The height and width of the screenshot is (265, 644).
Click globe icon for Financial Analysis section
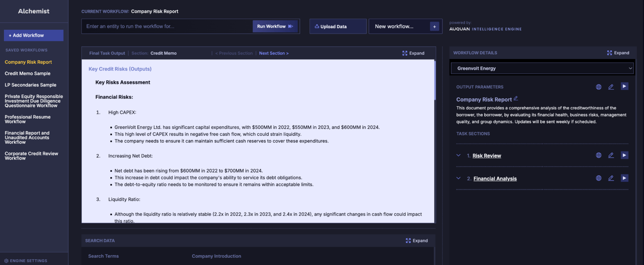(599, 178)
